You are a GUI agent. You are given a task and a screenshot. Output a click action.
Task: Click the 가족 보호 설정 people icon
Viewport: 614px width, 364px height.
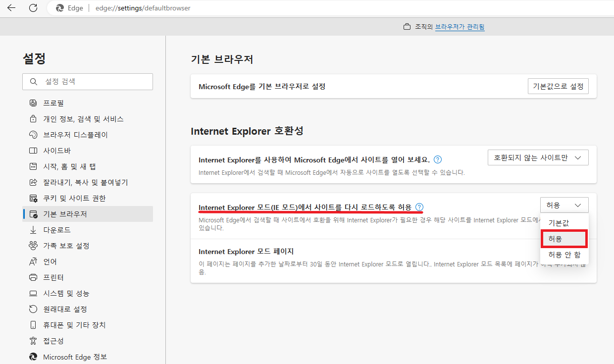coord(33,246)
